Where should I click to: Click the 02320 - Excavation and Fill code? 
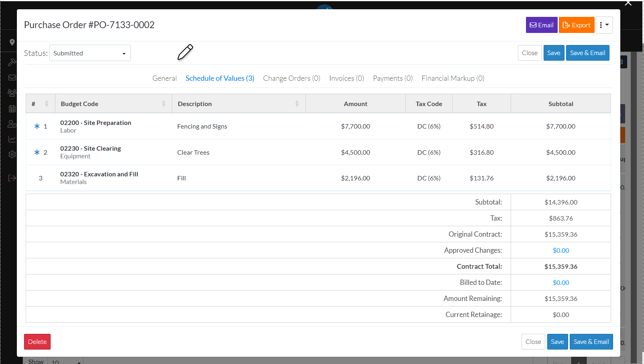(99, 174)
